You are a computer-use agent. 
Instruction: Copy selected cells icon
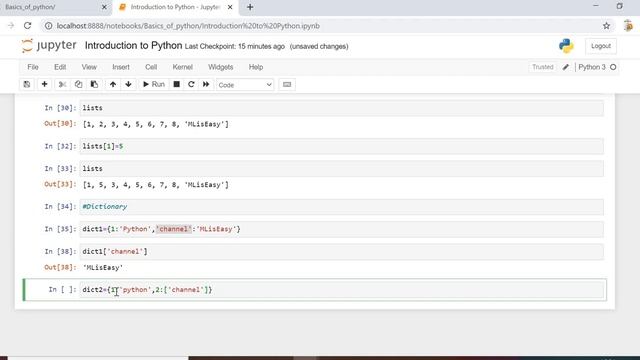pyautogui.click(x=78, y=84)
